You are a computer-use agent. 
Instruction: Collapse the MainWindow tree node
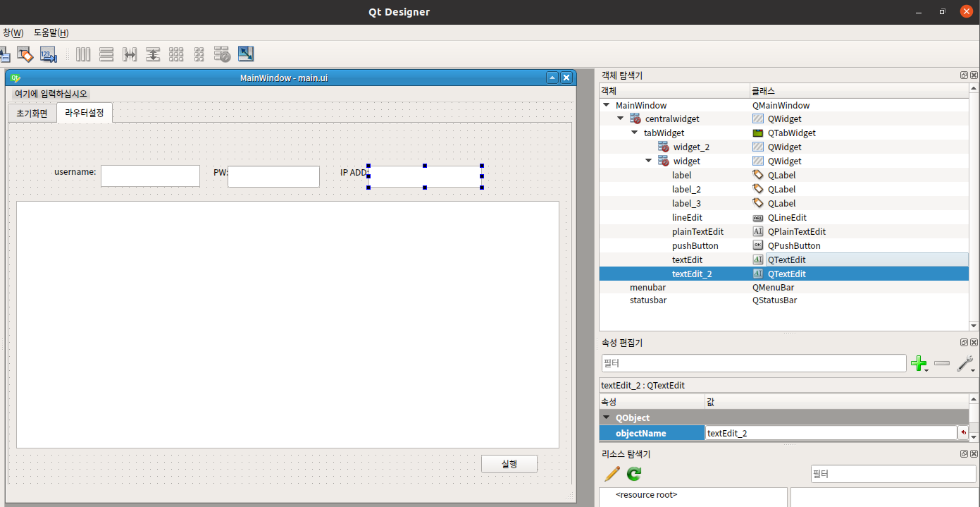607,105
